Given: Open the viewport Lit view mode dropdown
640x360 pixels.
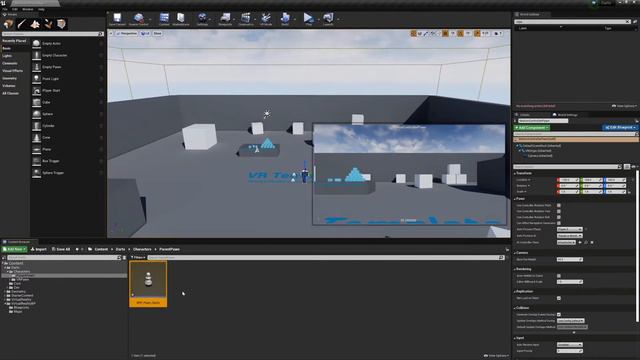Looking at the screenshot, I should (x=145, y=33).
